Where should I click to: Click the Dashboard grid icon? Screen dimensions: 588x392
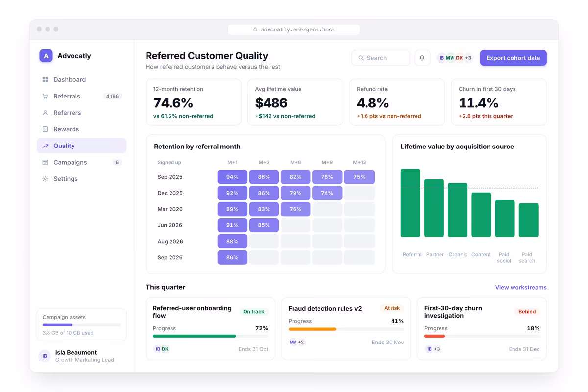45,79
